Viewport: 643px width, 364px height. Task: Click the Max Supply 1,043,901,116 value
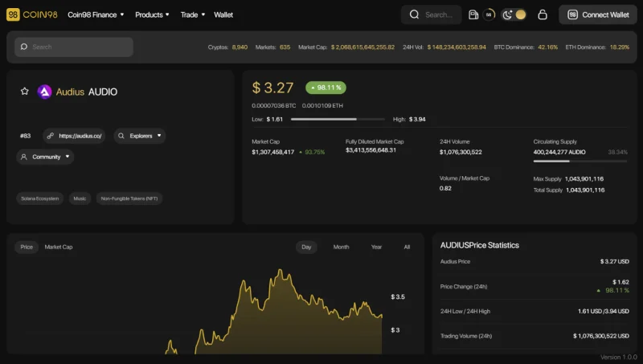tap(584, 178)
